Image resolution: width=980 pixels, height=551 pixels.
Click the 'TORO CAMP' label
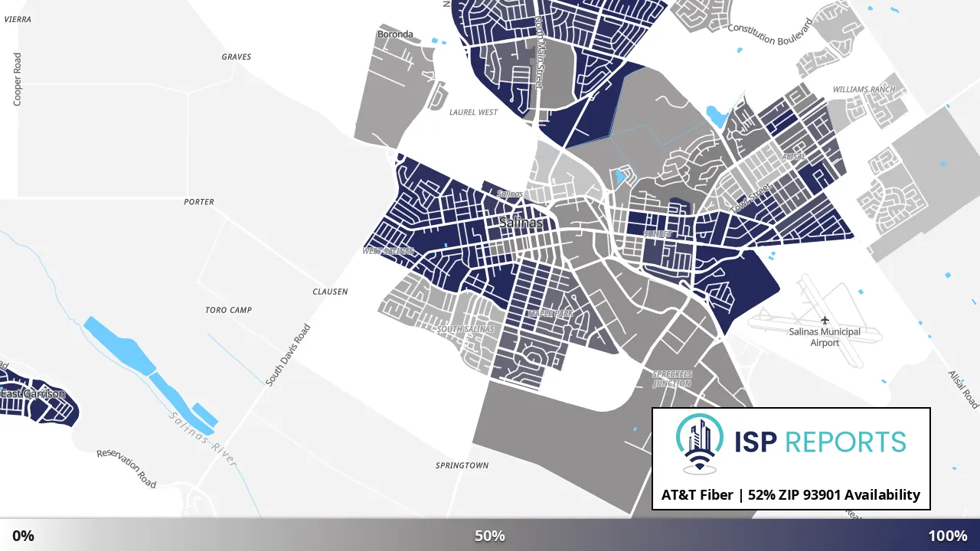pyautogui.click(x=228, y=310)
